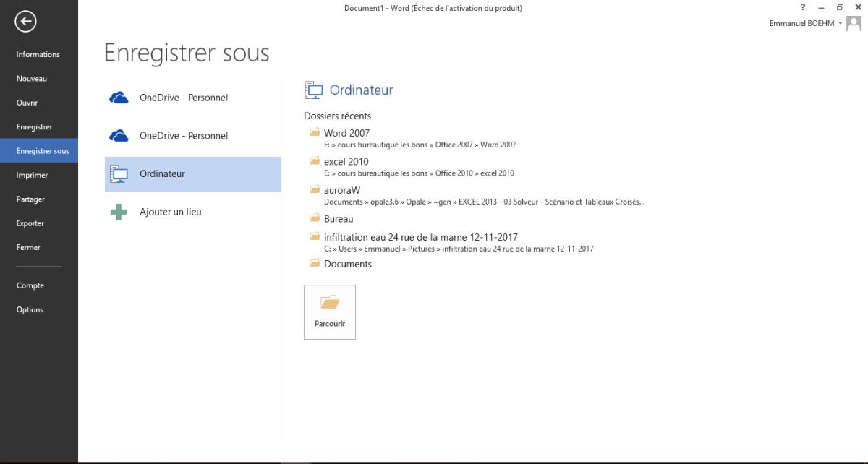
Task: Click the large computer icon in Ordinateur heading
Action: point(314,90)
